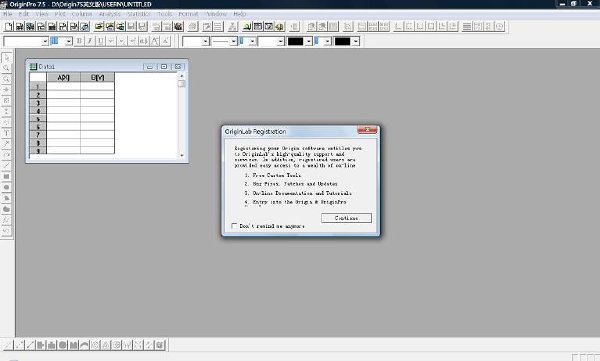
Task: Select the A(X) column header in Data1
Action: [x=64, y=77]
